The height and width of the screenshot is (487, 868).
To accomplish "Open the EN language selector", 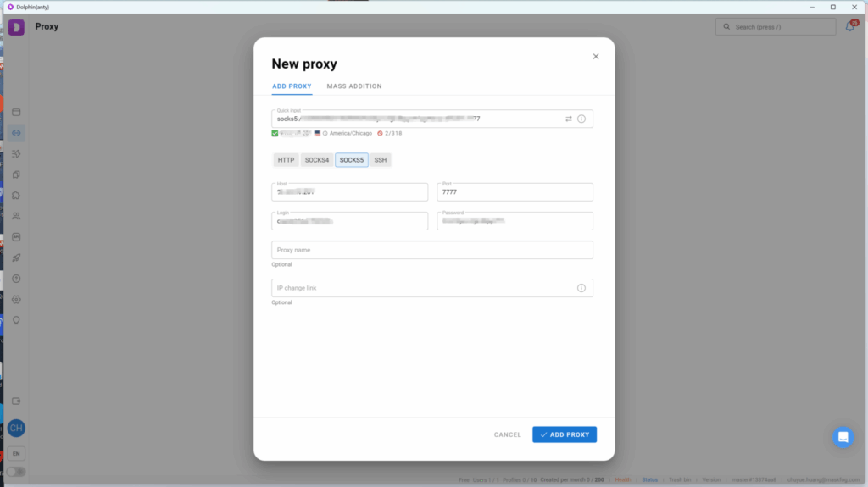I will tap(16, 454).
